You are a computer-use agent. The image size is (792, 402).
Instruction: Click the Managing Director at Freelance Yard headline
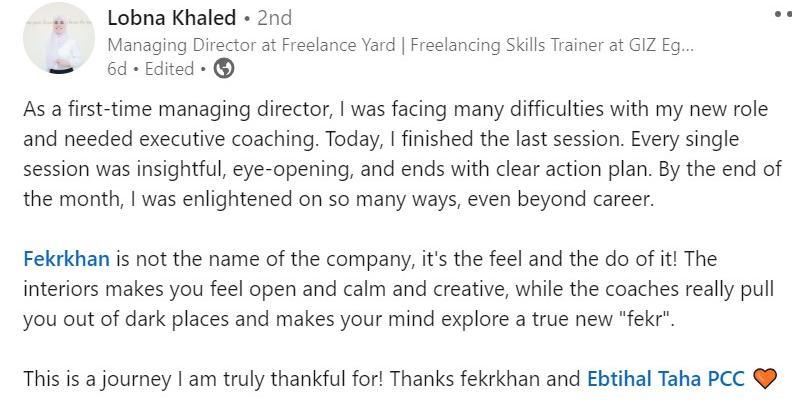(x=251, y=45)
